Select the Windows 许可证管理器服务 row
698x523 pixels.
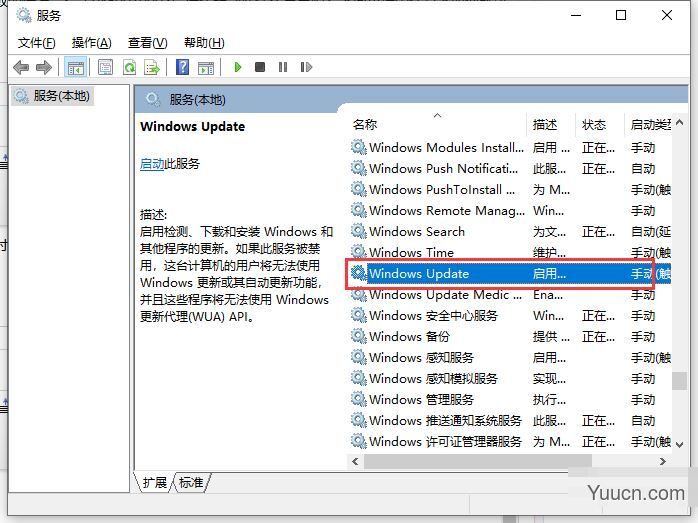click(x=510, y=441)
